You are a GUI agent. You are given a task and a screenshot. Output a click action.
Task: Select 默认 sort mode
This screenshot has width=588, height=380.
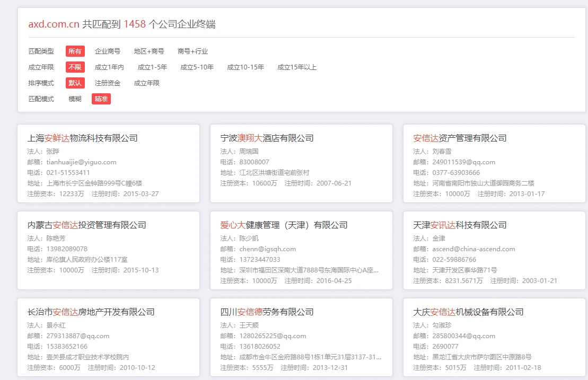point(75,83)
